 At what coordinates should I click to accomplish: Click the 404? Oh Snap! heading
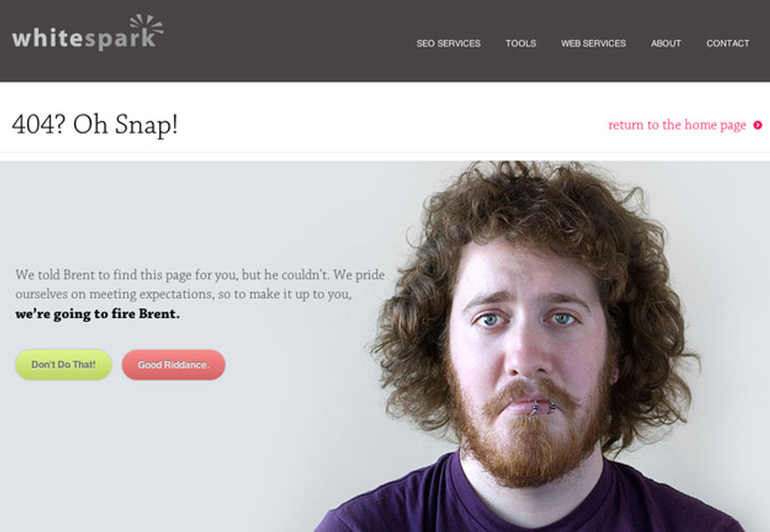[94, 124]
